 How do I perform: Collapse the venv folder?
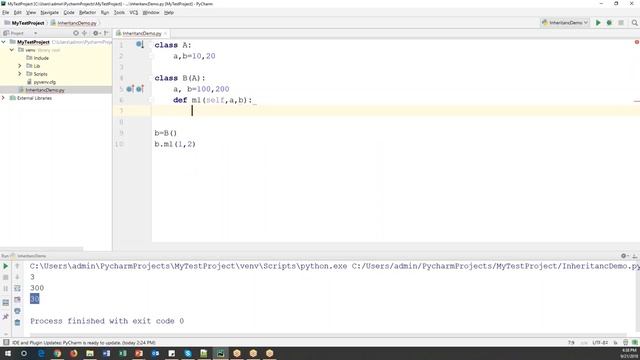click(x=12, y=50)
